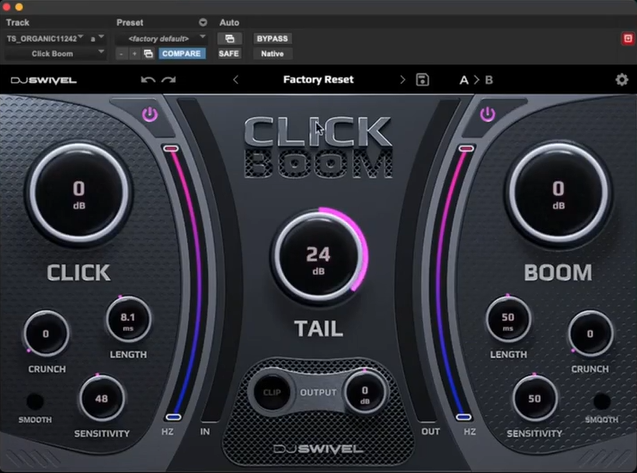Click the DJ Swivel logo at bottom
Image resolution: width=637 pixels, height=473 pixels.
click(318, 449)
